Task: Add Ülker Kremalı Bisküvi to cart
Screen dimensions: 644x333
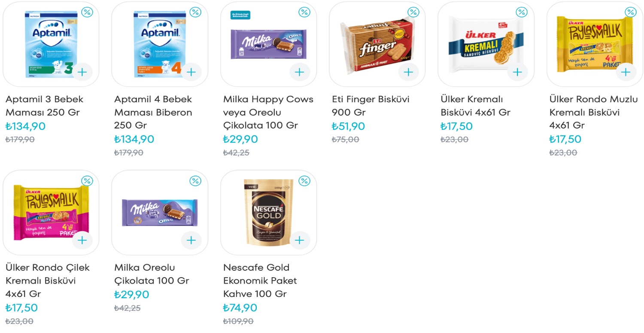Action: tap(517, 72)
